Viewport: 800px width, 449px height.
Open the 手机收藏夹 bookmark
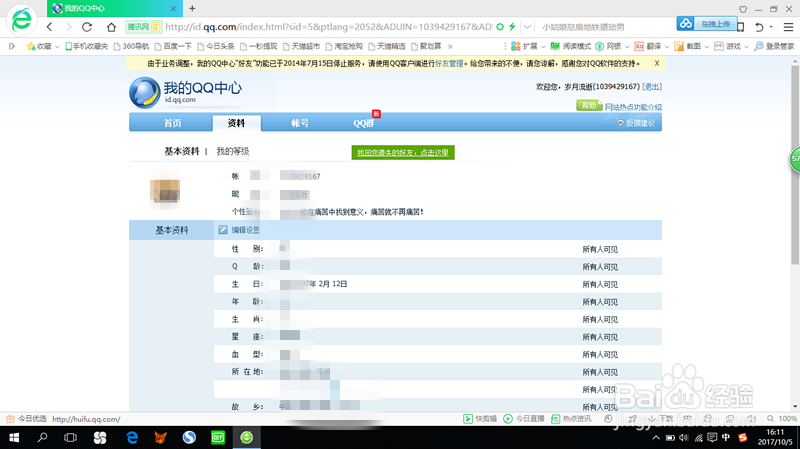pos(86,46)
